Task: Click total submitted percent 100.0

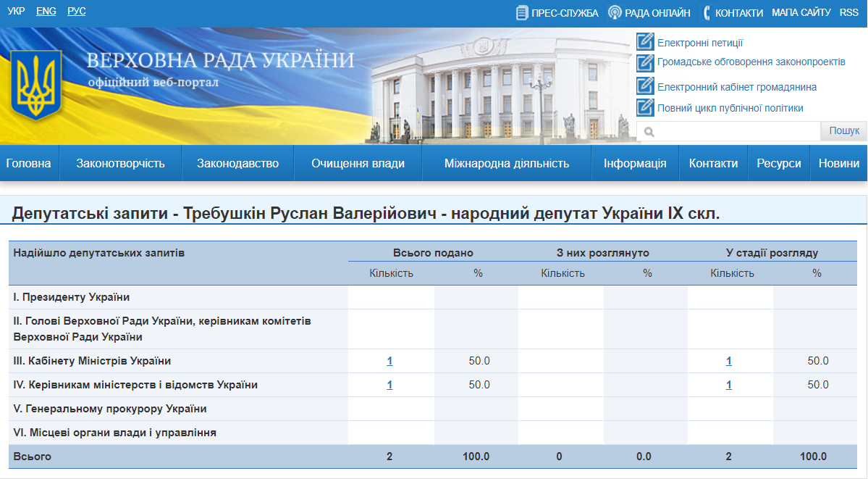Action: (476, 457)
